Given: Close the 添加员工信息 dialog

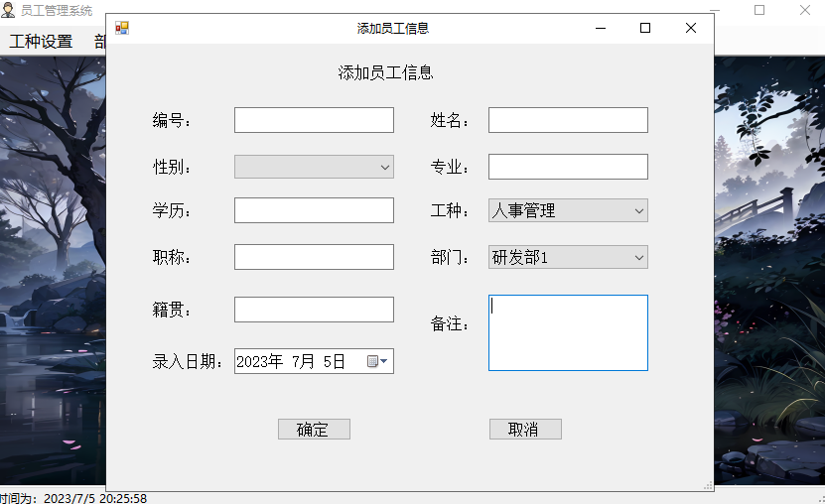Looking at the screenshot, I should pyautogui.click(x=691, y=28).
